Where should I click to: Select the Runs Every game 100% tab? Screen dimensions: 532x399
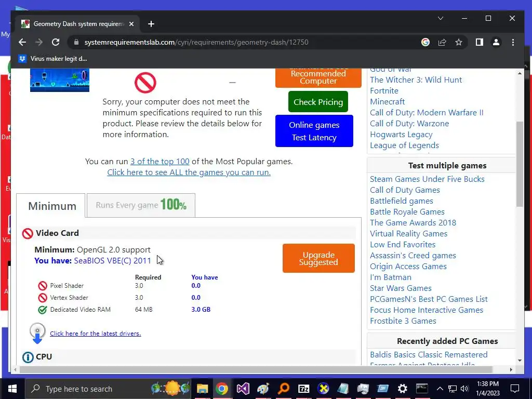click(141, 205)
